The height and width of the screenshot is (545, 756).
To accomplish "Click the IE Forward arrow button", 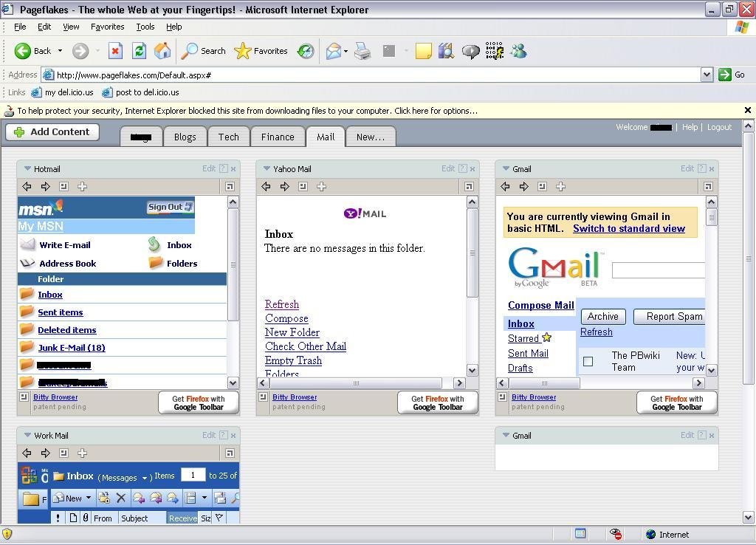I will (x=80, y=51).
